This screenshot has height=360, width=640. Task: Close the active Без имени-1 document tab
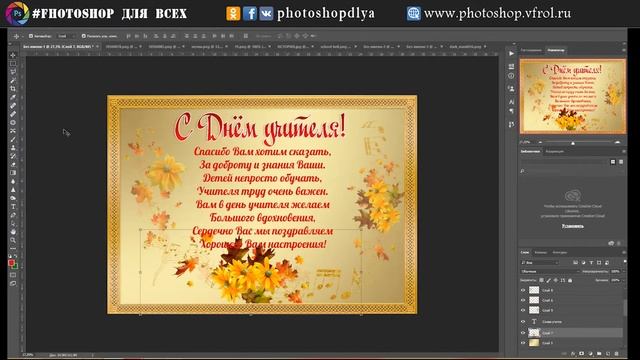pos(97,47)
